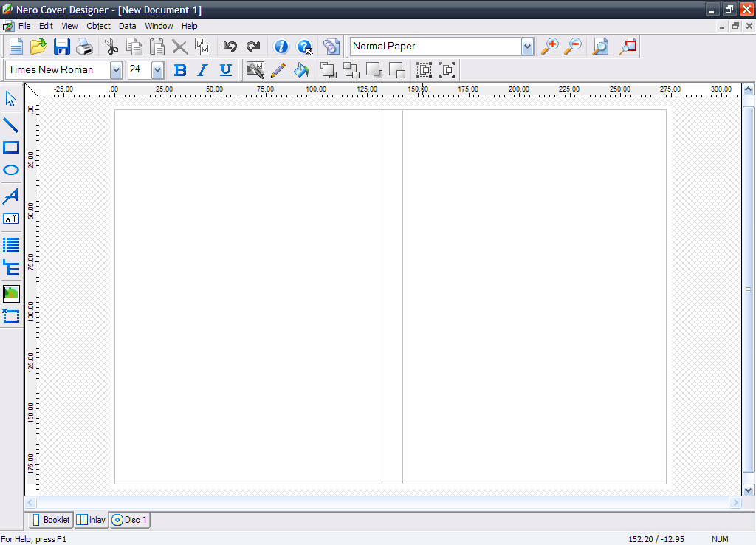756x545 pixels.
Task: Click the Fill color bucket tool
Action: [x=301, y=70]
